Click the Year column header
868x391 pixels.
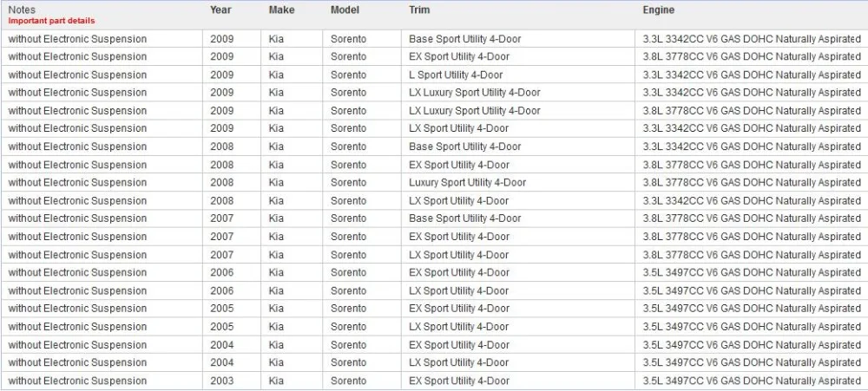(x=220, y=10)
